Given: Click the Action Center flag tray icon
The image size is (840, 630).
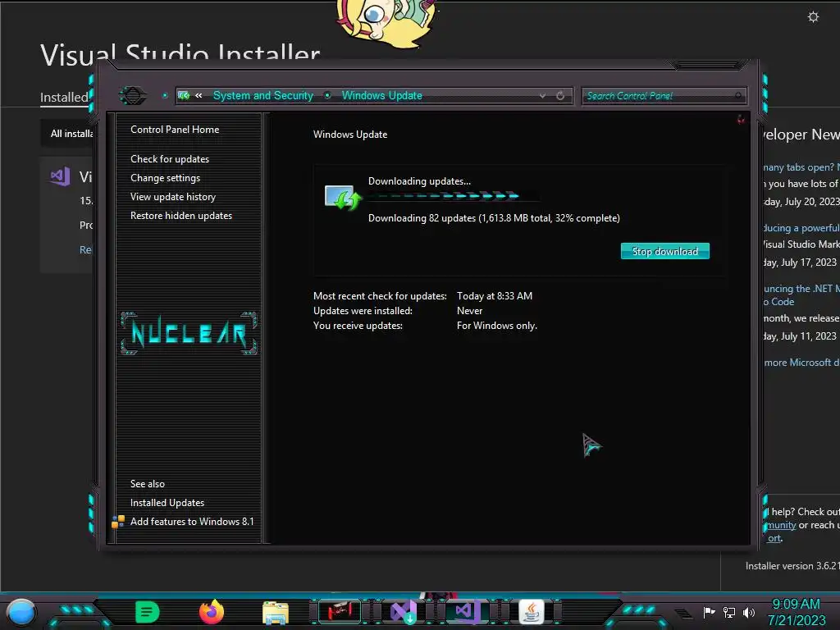Looking at the screenshot, I should click(710, 612).
